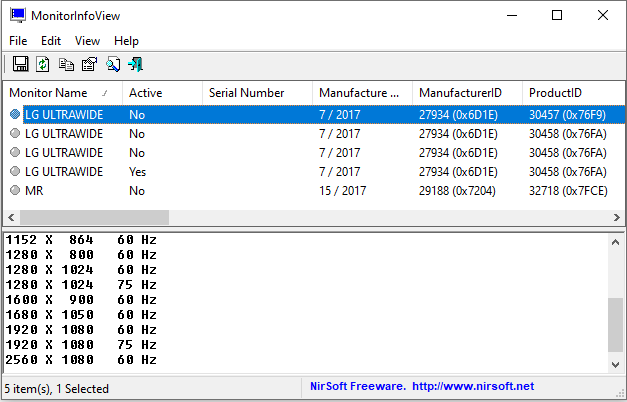
Task: Click the Exit door toolbar icon
Action: pos(135,65)
